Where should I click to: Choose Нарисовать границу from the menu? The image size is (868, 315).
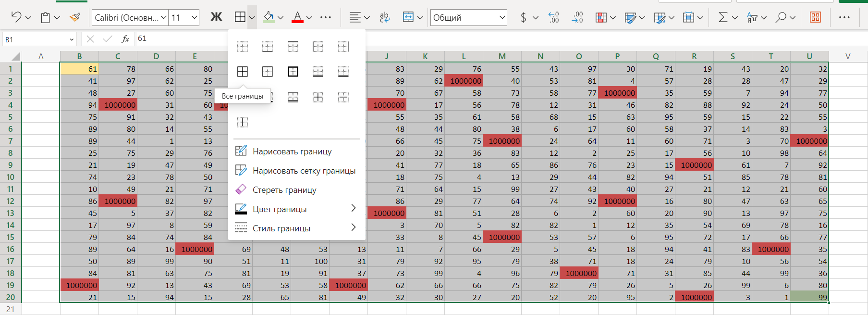(x=292, y=151)
